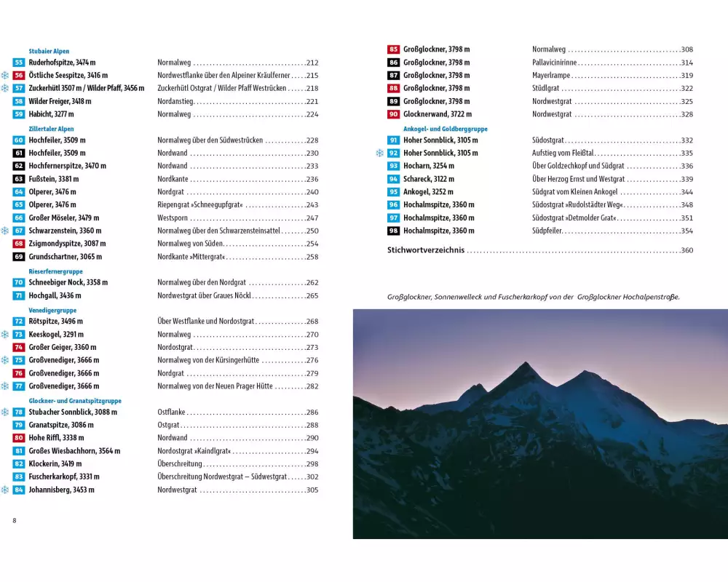This screenshot has height=582, width=728.
Task: Click the Großglockner sunset mountain photo
Action: [540, 423]
